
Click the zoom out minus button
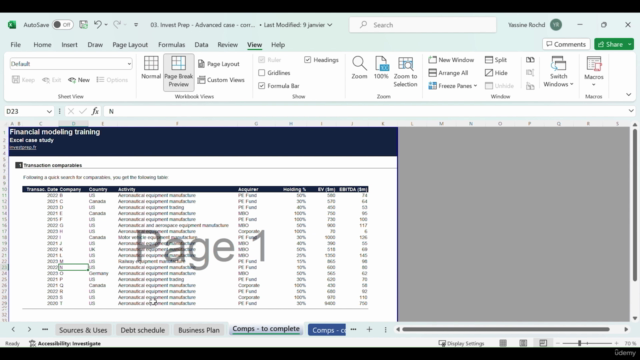click(x=558, y=343)
